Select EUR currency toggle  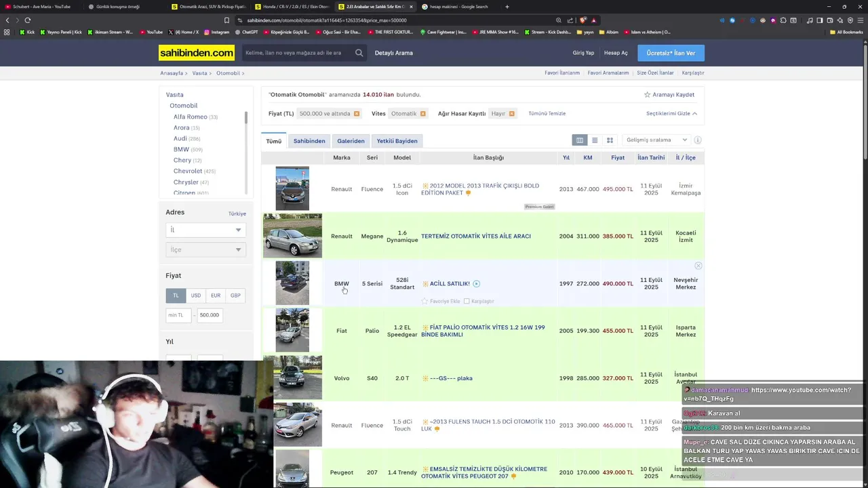click(216, 296)
